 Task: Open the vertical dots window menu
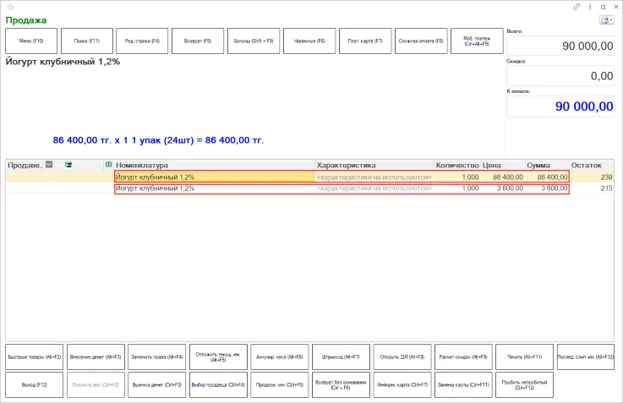[590, 7]
